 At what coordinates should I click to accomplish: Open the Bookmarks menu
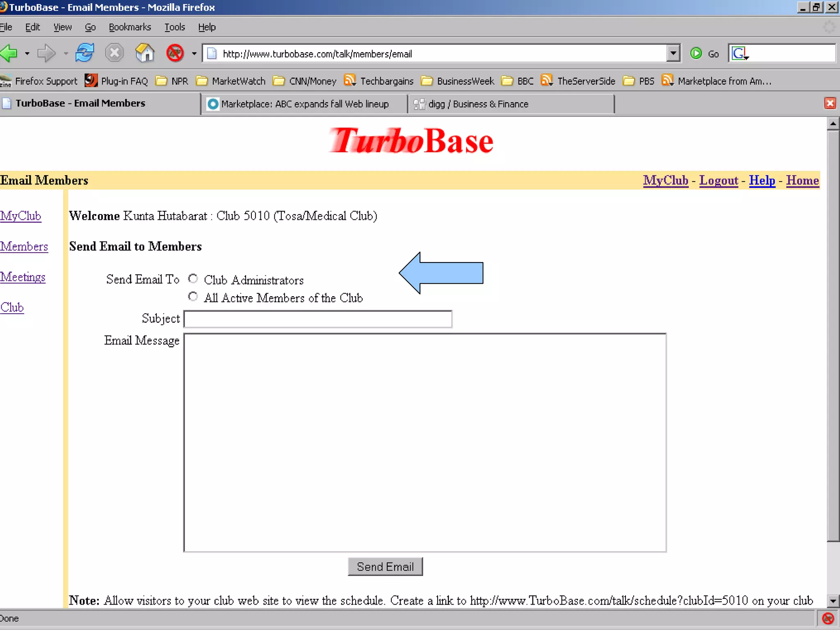tap(130, 27)
